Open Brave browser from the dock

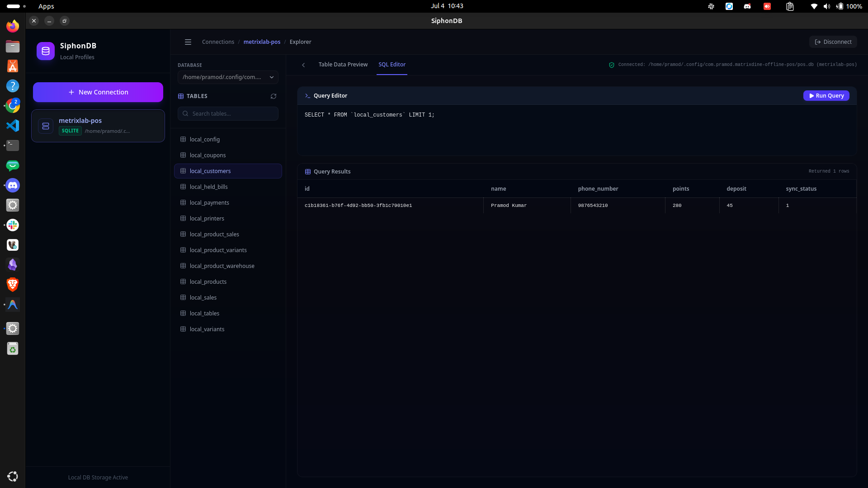coord(13,285)
